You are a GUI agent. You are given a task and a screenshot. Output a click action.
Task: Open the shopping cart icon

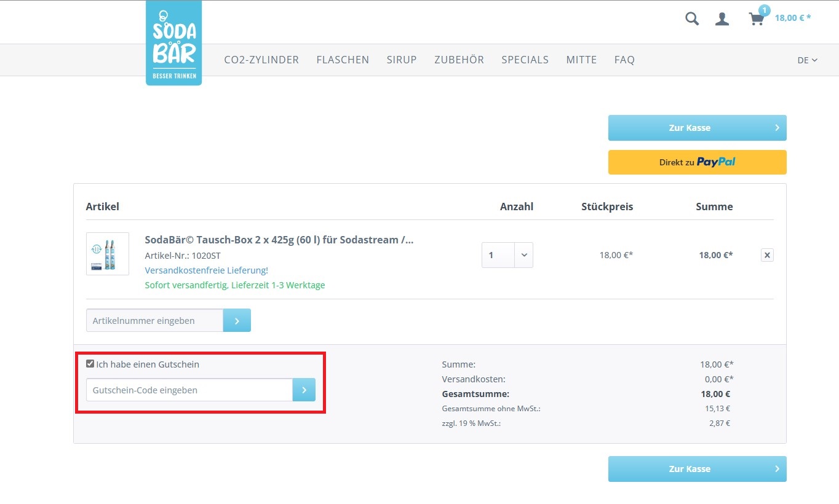757,19
